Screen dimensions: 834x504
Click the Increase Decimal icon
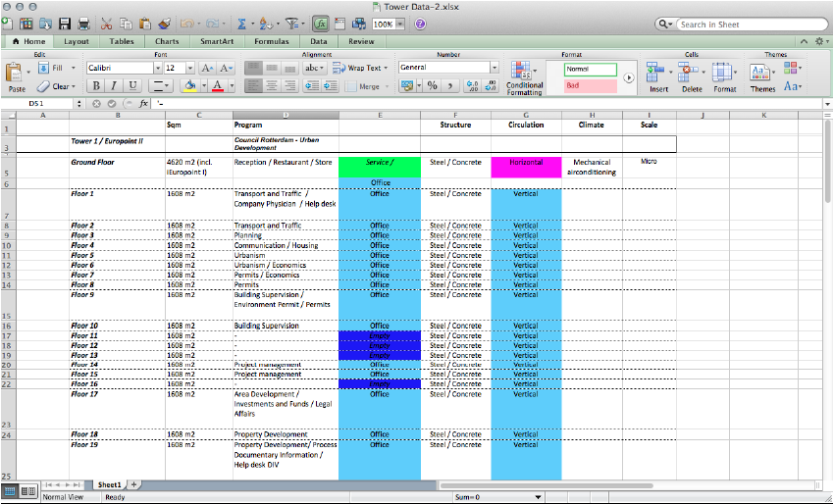pyautogui.click(x=472, y=86)
